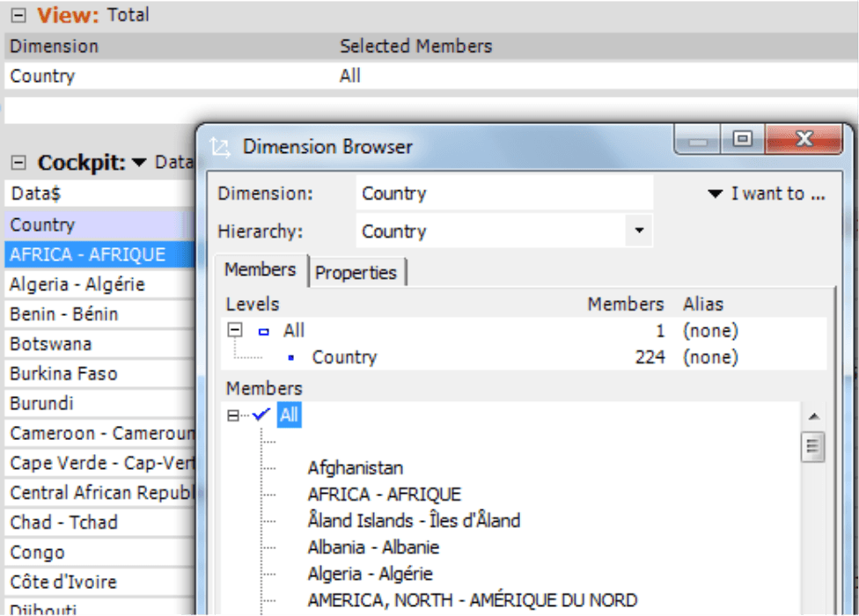Click the Country row in View table

(431, 76)
